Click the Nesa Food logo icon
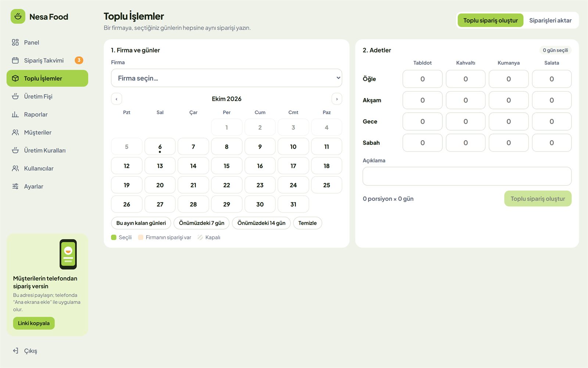Screen dimensions: 588x368 [x=18, y=17]
